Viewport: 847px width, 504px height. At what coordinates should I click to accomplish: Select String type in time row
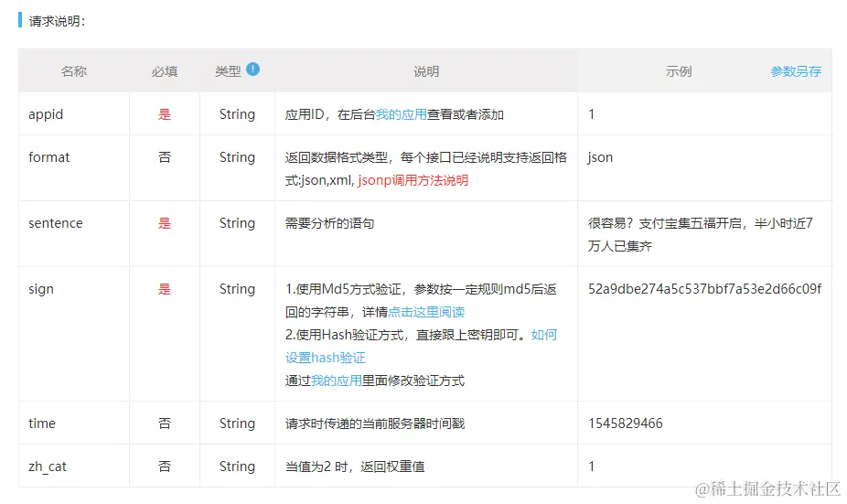[x=237, y=424]
